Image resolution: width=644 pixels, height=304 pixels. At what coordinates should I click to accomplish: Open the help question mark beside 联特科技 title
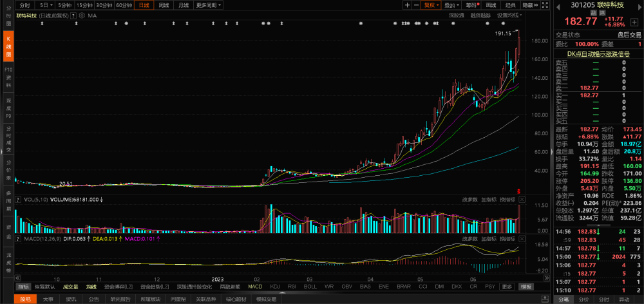(73, 15)
